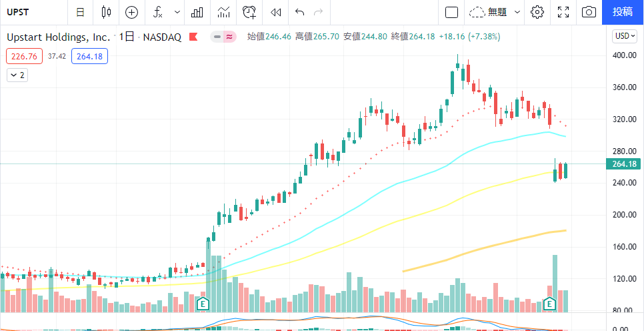Click the Upstart Holdings, Inc. title
The image size is (644, 331).
pos(58,37)
